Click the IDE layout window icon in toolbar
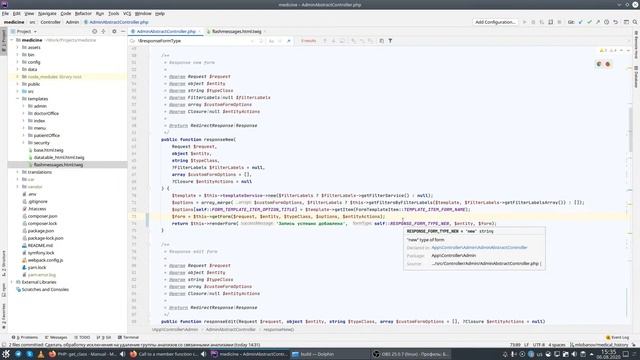The image size is (640, 360). tap(626, 22)
